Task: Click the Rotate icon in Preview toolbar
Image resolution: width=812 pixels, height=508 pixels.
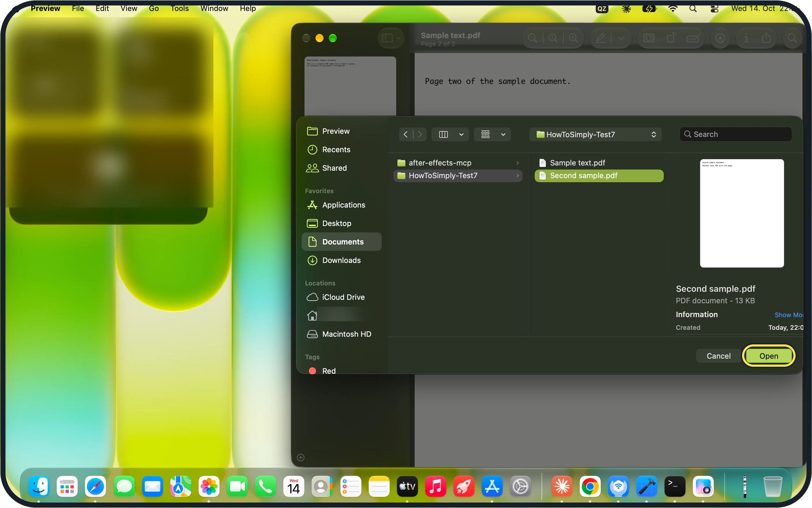Action: (x=671, y=38)
